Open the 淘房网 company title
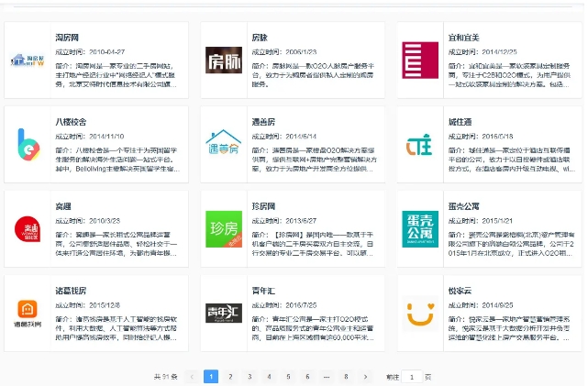 [67, 38]
